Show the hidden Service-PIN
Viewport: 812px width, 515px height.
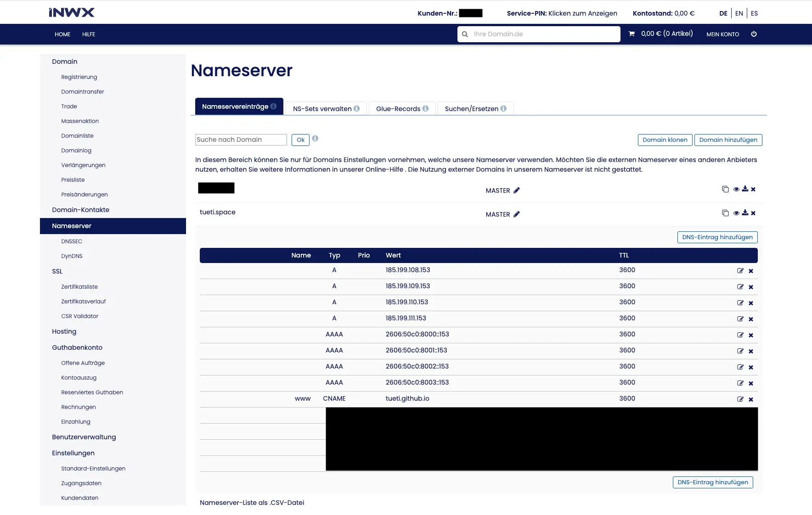[x=582, y=13]
